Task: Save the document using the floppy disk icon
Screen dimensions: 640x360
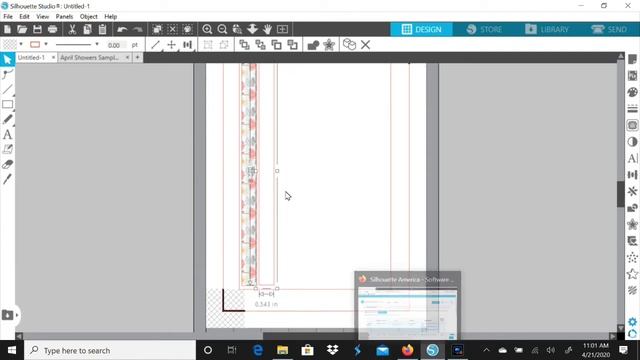Action: [37, 29]
